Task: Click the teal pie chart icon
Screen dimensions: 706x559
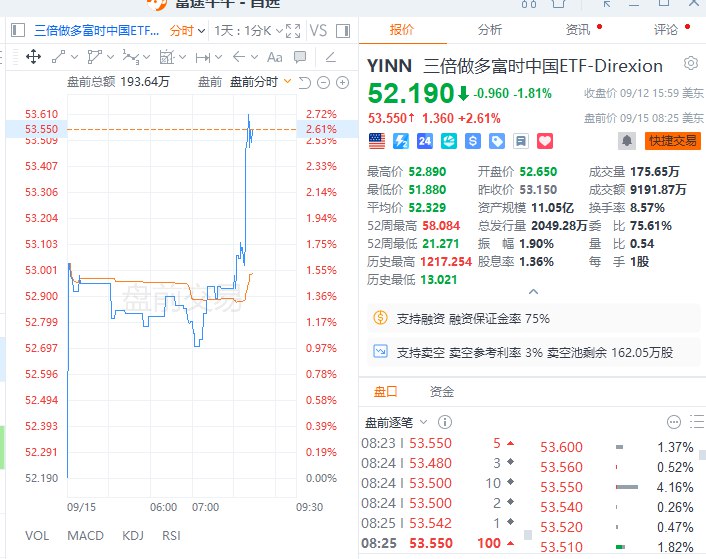Action: point(448,141)
